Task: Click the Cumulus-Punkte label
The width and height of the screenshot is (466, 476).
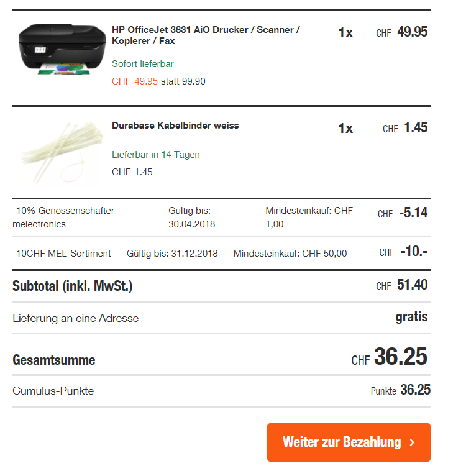Action: click(53, 391)
